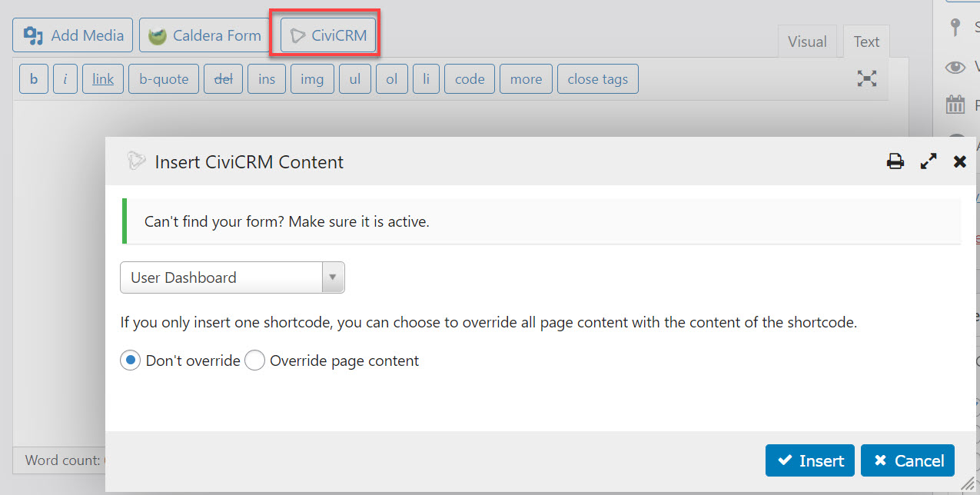Click the Caldera Form button
The image size is (980, 495).
click(x=205, y=35)
